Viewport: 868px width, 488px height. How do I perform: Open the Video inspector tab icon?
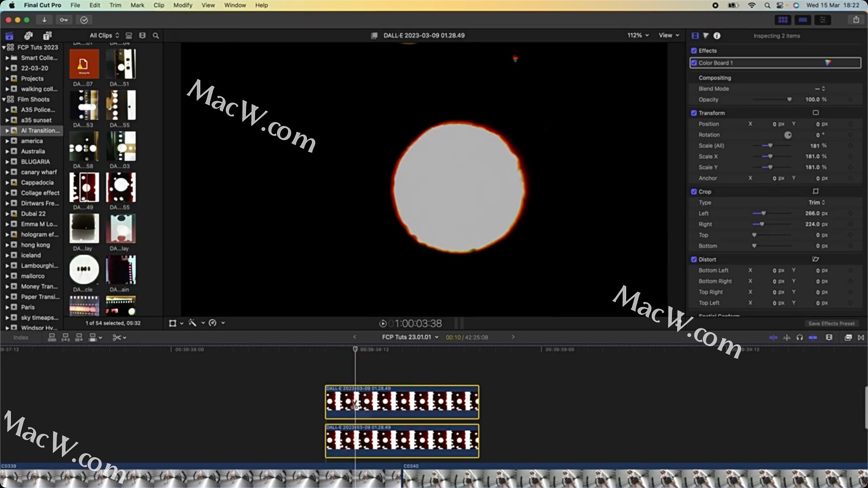pos(695,36)
